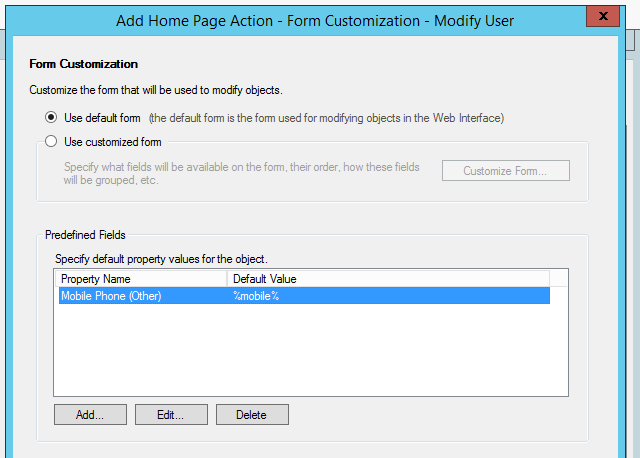Click the Default Value column header
The width and height of the screenshot is (640, 458).
[388, 279]
